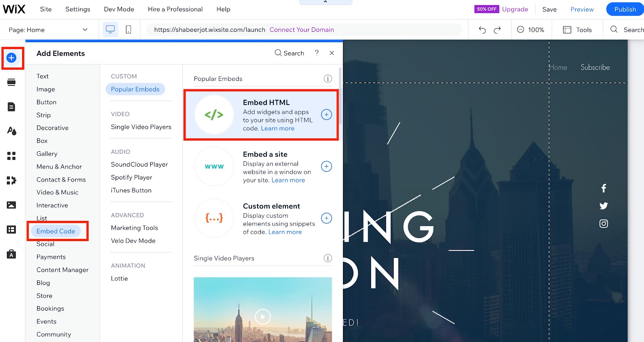
Task: Select the Lottie subcategory
Action: [x=120, y=278]
